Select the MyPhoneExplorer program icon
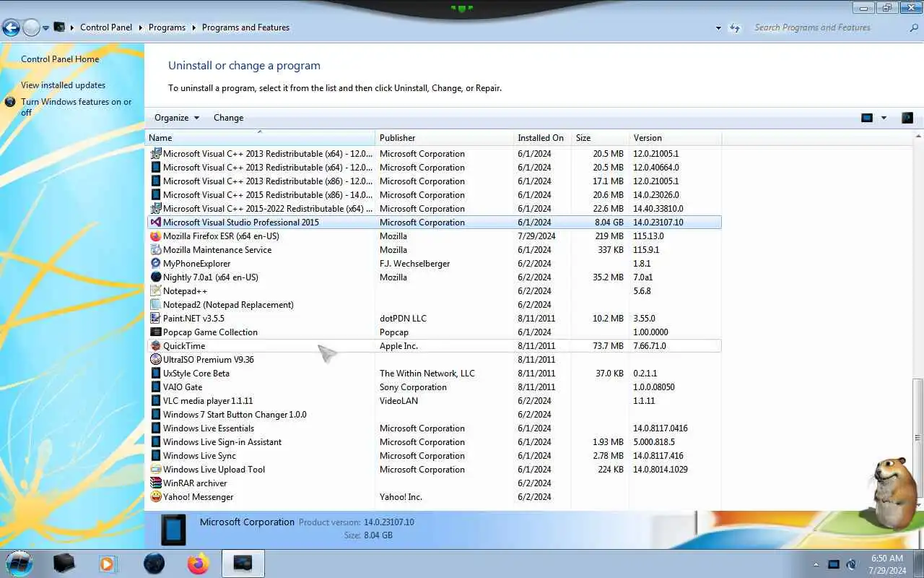Viewport: 924px width, 578px height. [156, 264]
